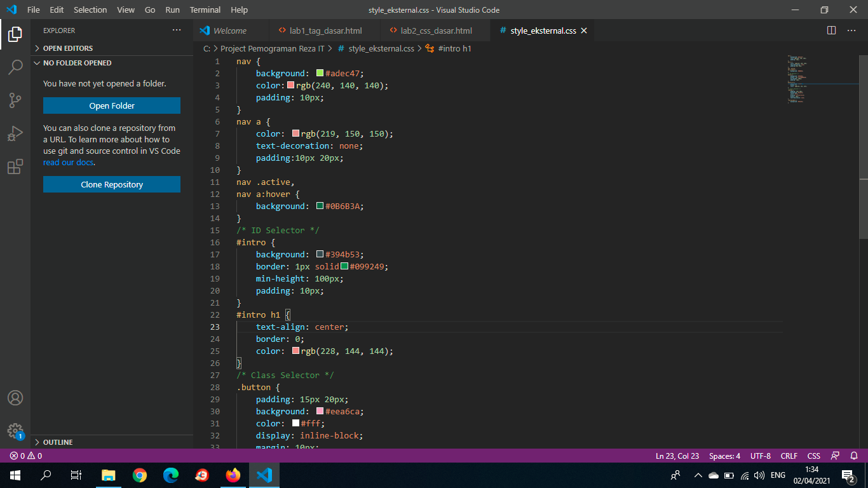This screenshot has height=488, width=868.
Task: Switch to the lab2_css_dasar.html tab
Action: click(x=435, y=30)
